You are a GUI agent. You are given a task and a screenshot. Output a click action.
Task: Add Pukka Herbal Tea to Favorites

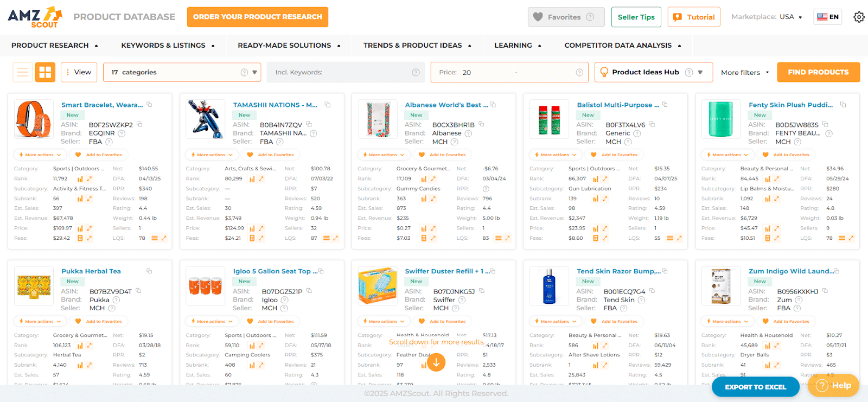point(98,321)
